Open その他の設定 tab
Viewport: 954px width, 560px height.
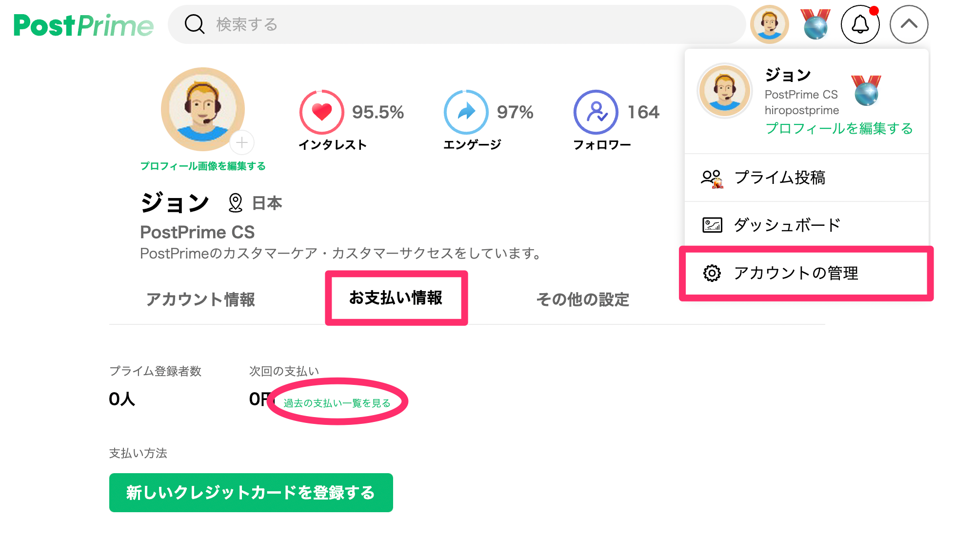click(583, 299)
